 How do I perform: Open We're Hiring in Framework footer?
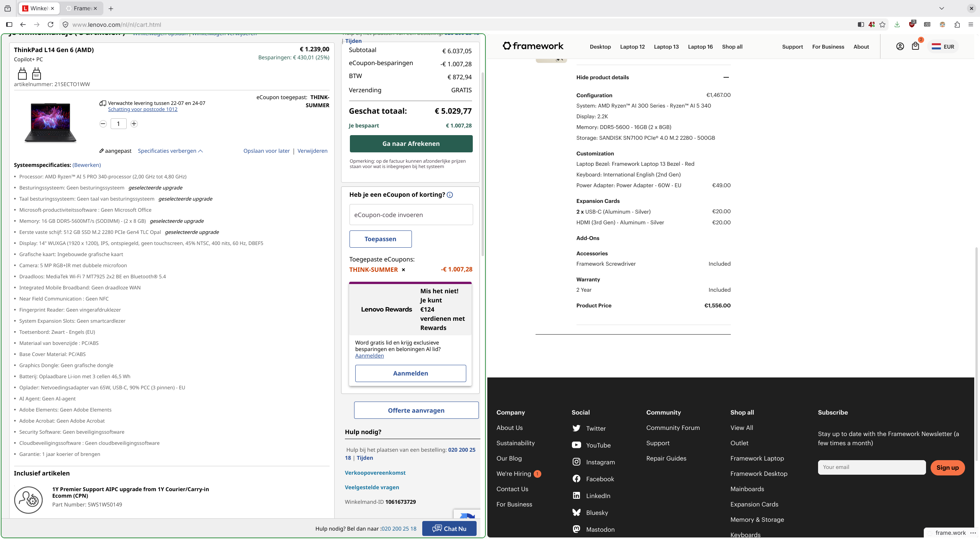[514, 474]
